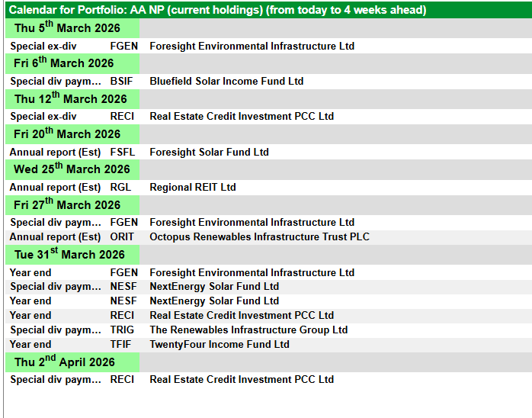Open Octopus Renewables Infrastructure Trust PLC

point(259,237)
